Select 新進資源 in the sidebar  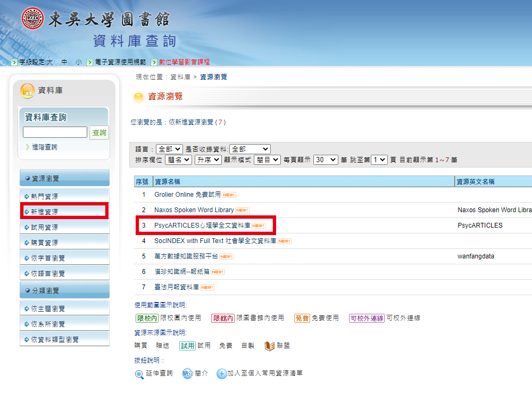[x=64, y=212]
